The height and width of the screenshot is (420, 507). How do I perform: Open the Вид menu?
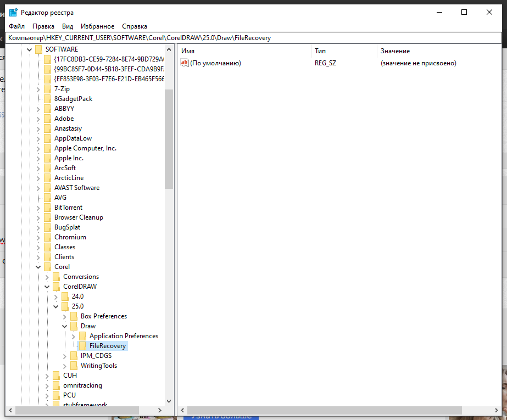pyautogui.click(x=68, y=26)
